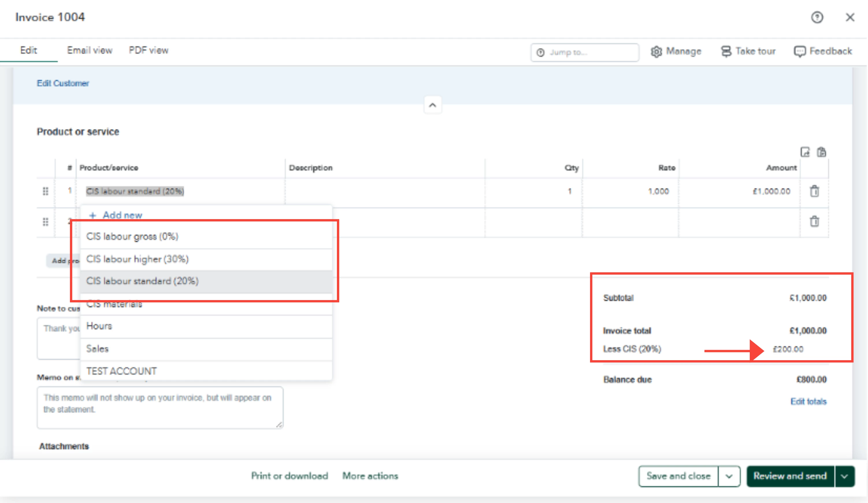Click the Feedback speech bubble icon
868x503 pixels.
pyautogui.click(x=800, y=52)
